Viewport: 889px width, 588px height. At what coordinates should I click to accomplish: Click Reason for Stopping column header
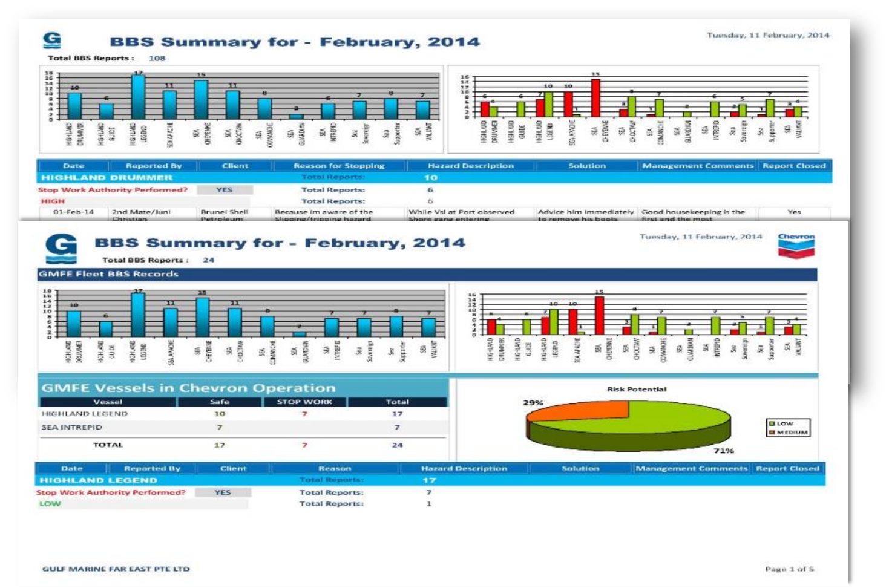339,166
